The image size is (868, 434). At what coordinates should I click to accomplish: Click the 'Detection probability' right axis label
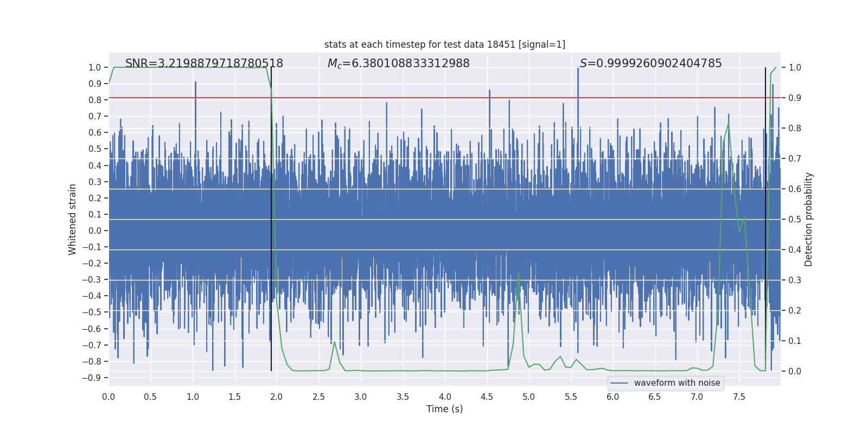[x=808, y=219]
